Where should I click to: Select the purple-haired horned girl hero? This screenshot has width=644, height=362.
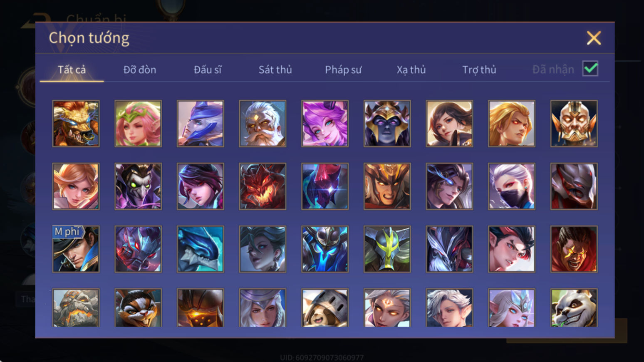click(x=325, y=124)
